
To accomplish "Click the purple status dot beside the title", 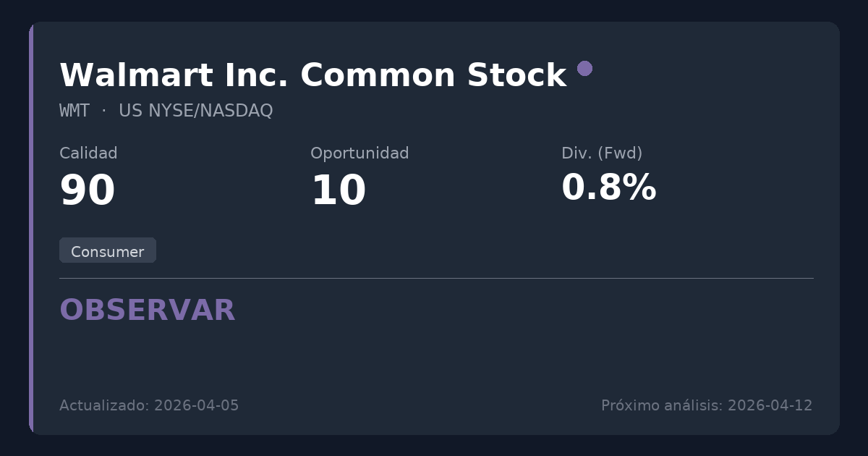I will coord(584,68).
